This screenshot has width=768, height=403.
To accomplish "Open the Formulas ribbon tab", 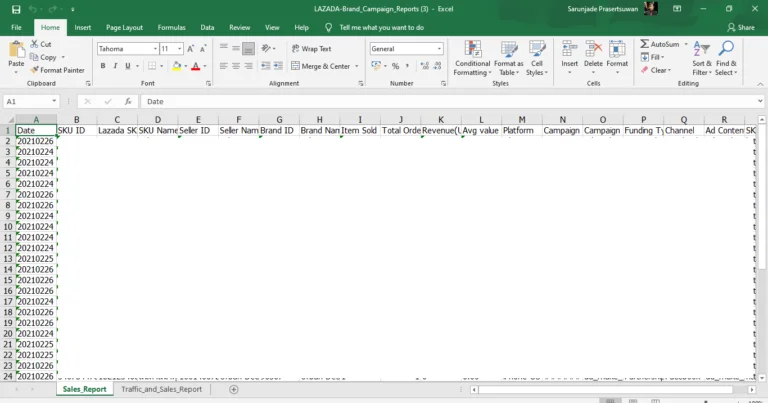I will tap(171, 27).
